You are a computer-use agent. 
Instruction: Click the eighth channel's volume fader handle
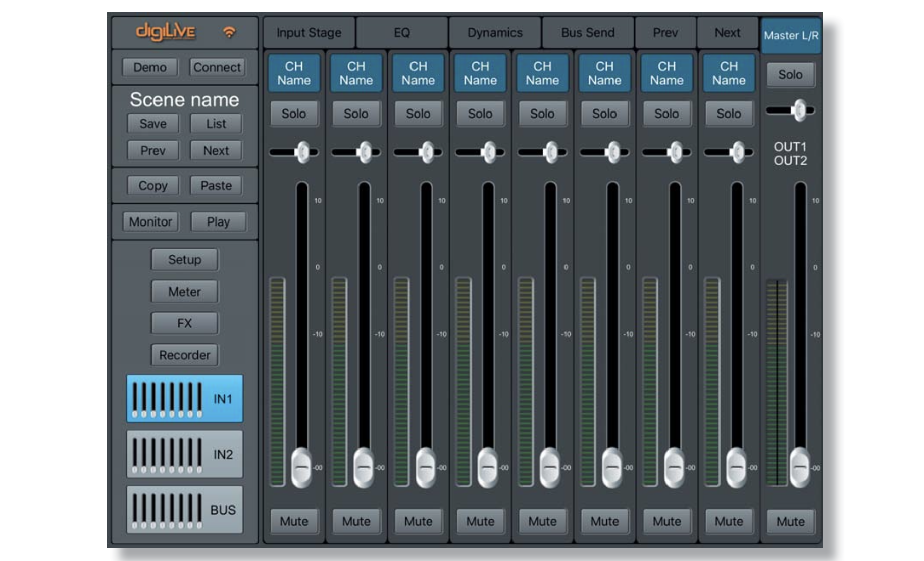click(x=736, y=468)
